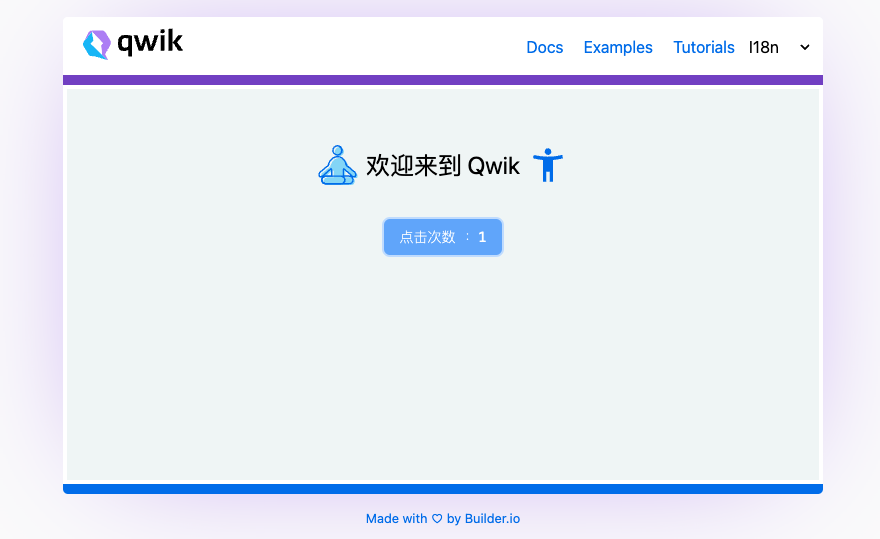Expand the I18n language dropdown
This screenshot has height=539, width=880.
pyautogui.click(x=780, y=48)
